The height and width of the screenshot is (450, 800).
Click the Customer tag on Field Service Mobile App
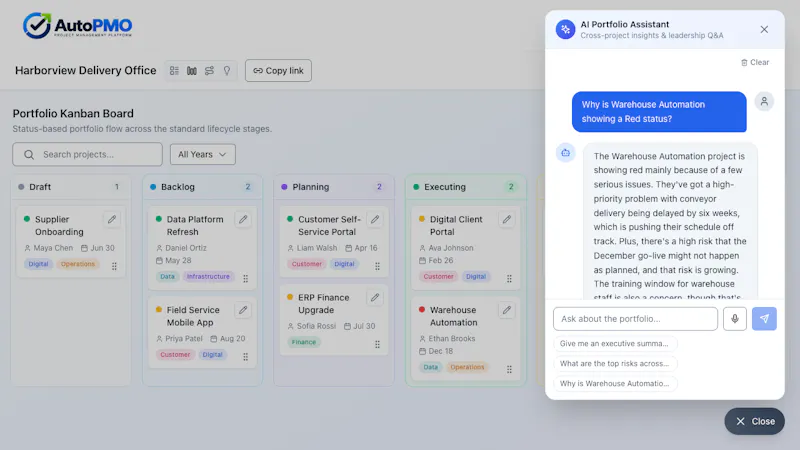(x=175, y=355)
